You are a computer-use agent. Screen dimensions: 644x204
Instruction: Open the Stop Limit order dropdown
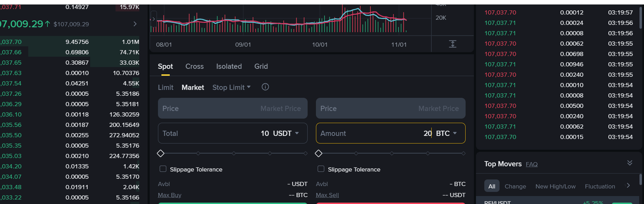pyautogui.click(x=231, y=87)
